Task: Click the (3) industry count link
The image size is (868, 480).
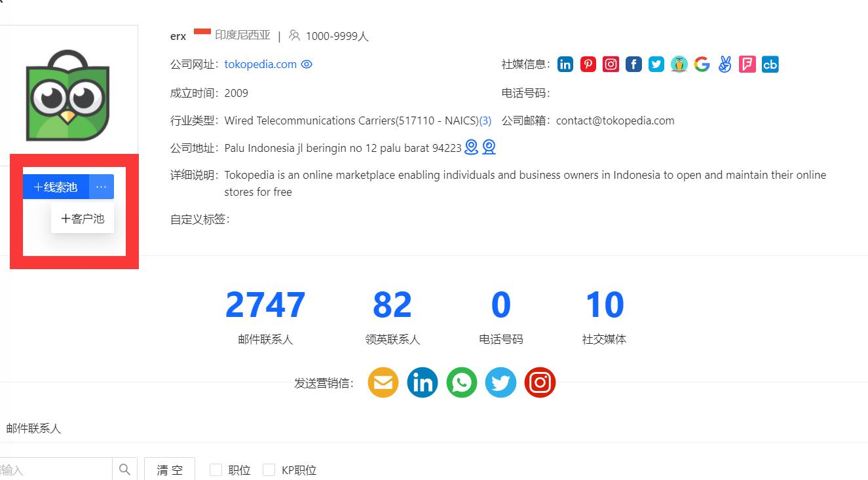Action: point(485,120)
